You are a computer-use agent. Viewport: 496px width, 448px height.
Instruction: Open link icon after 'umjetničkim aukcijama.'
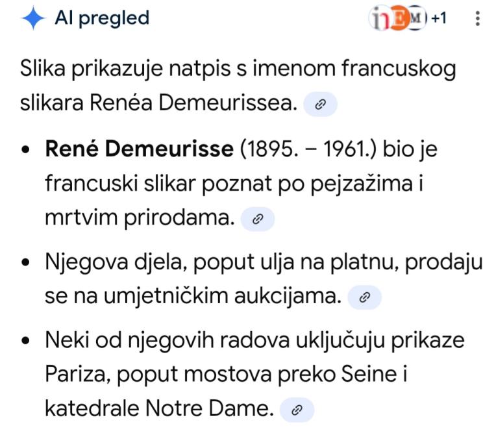[x=364, y=297]
